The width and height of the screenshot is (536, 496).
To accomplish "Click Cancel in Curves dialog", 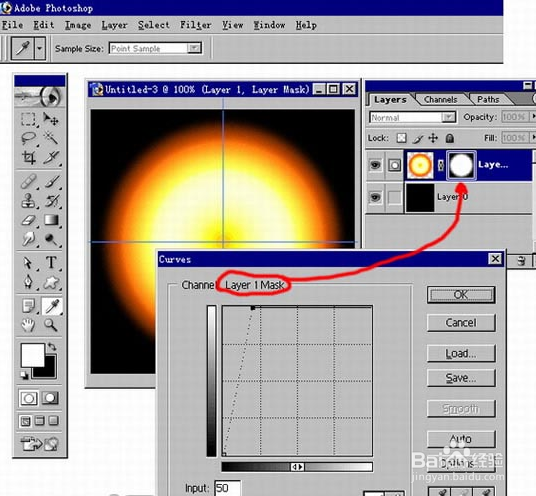I will [461, 323].
